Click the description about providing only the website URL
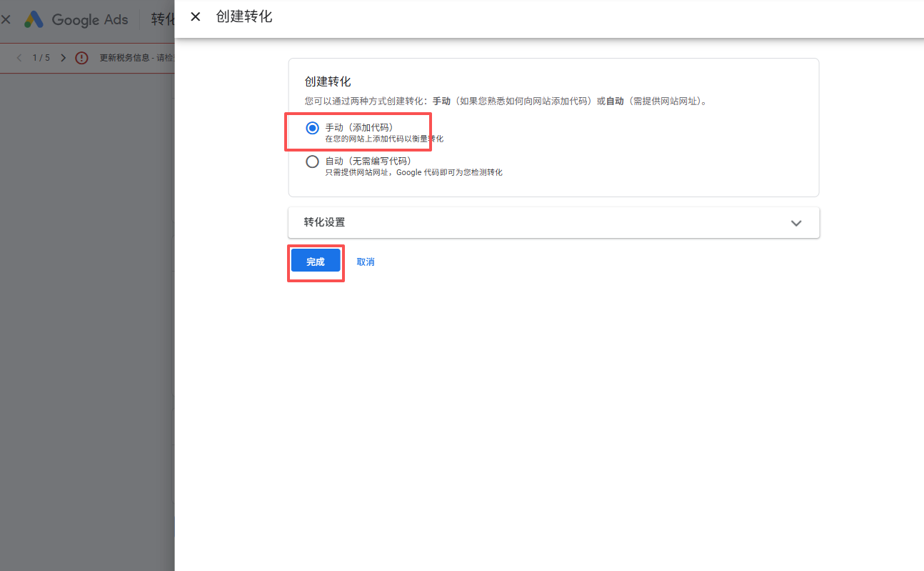This screenshot has height=571, width=924. pyautogui.click(x=413, y=172)
